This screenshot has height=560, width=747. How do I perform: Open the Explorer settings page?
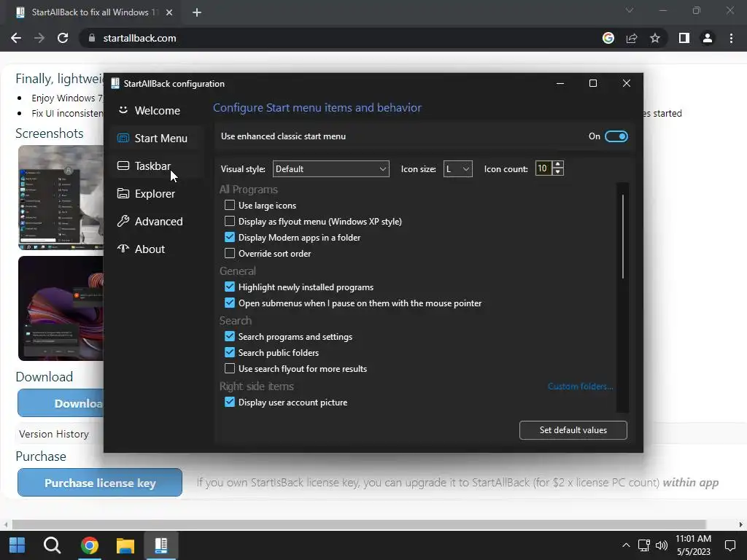[158, 193]
